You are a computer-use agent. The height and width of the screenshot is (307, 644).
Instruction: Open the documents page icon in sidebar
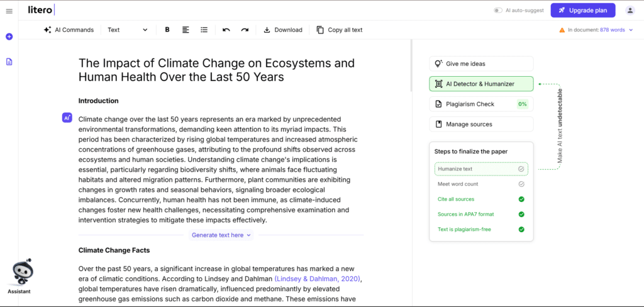9,62
